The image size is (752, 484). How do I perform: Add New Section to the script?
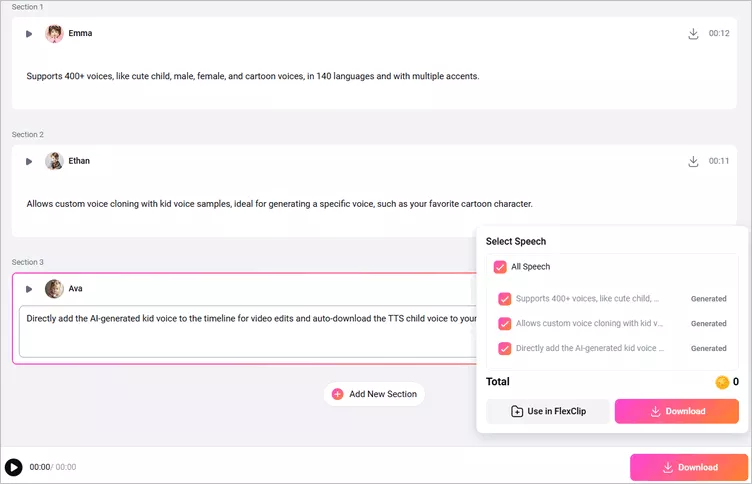pos(373,394)
